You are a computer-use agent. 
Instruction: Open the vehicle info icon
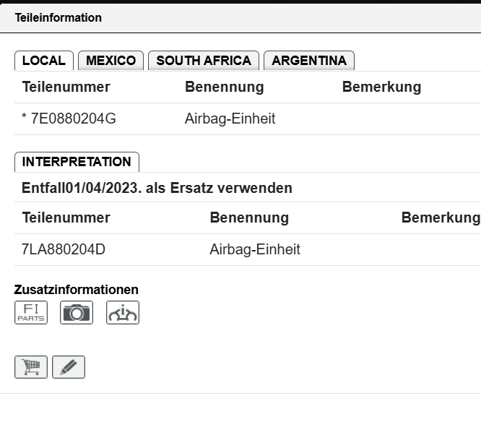point(123,312)
